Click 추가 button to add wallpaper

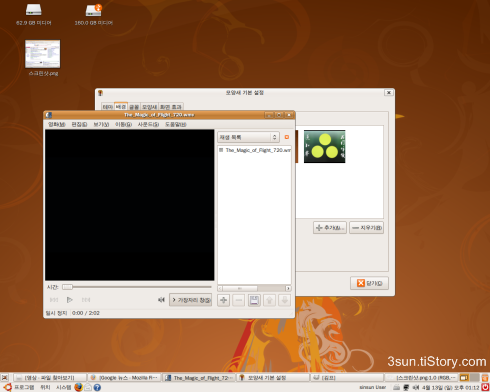click(330, 228)
